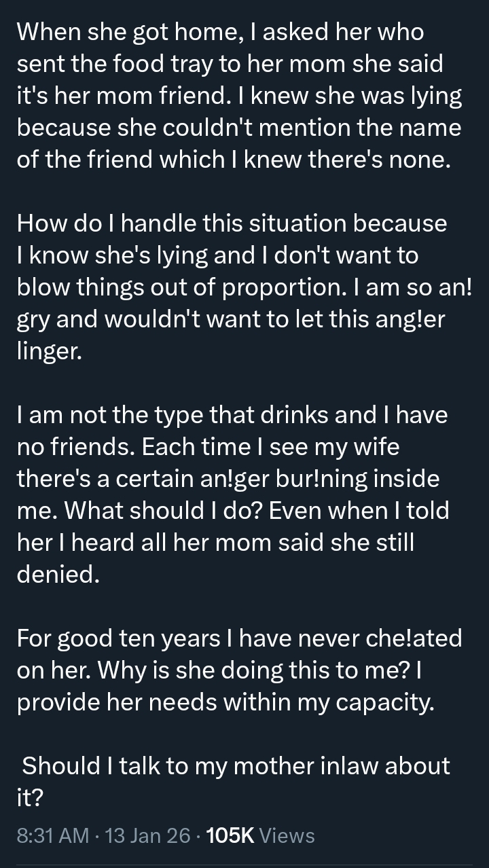Click the line "no friends. Each time I see my wife"
Image resolution: width=489 pixels, height=868 pixels.
pyautogui.click(x=208, y=446)
